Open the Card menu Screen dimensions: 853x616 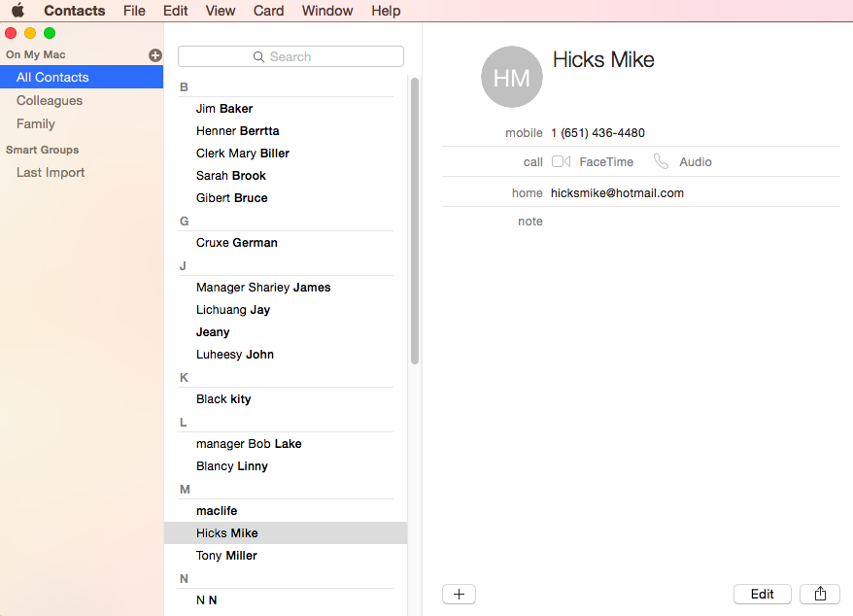pos(268,11)
